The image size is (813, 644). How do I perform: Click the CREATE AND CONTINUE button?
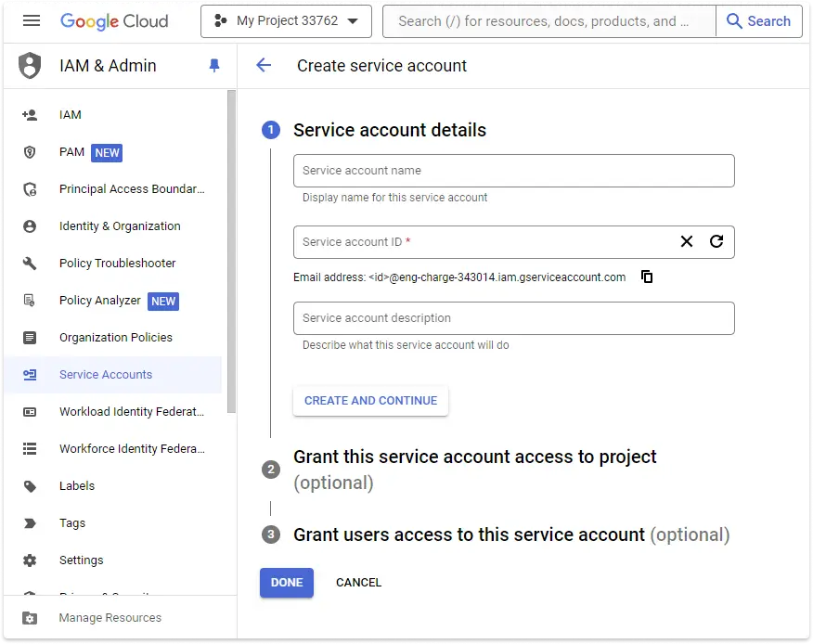[x=370, y=401]
